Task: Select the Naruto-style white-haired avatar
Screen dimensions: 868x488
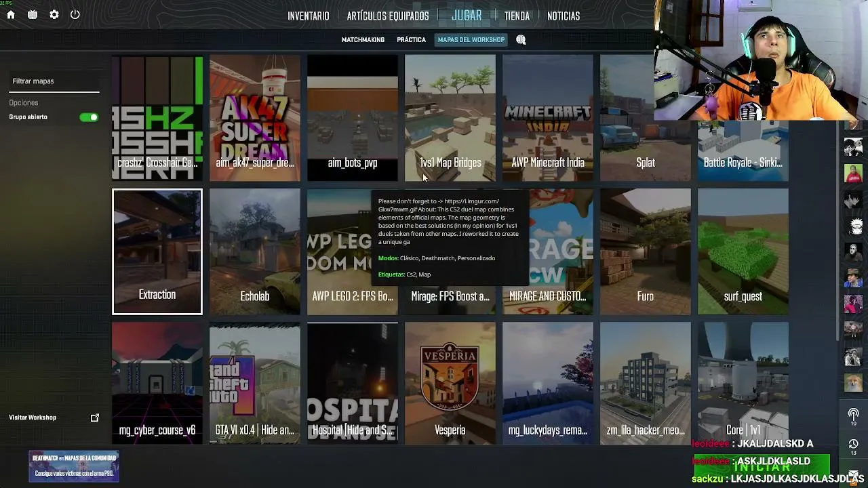Action: pos(853,225)
